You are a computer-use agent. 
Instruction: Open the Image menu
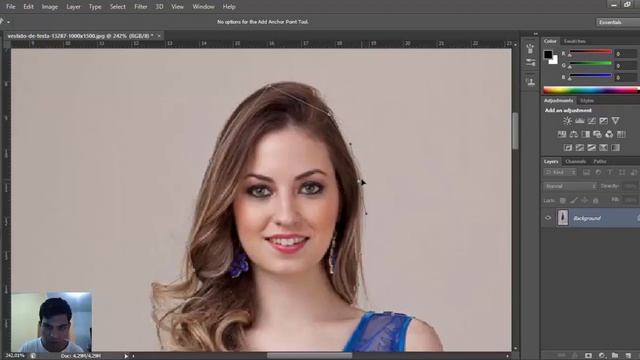[x=50, y=7]
